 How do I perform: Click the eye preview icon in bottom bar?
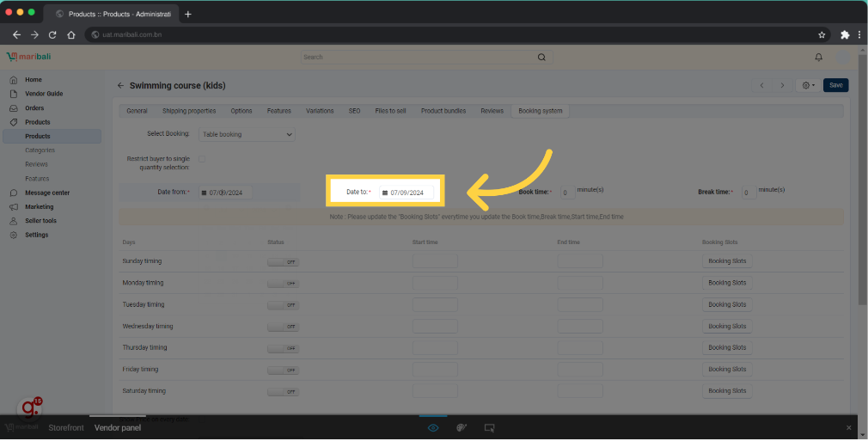[433, 427]
